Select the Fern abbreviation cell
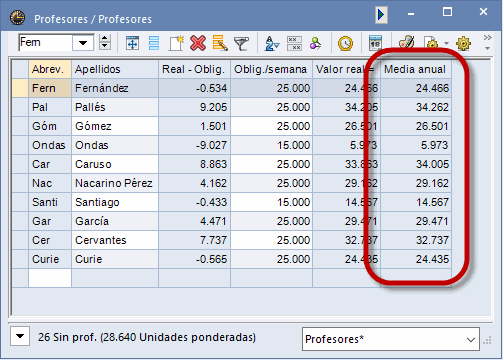Image resolution: width=503 pixels, height=360 pixels. 50,88
